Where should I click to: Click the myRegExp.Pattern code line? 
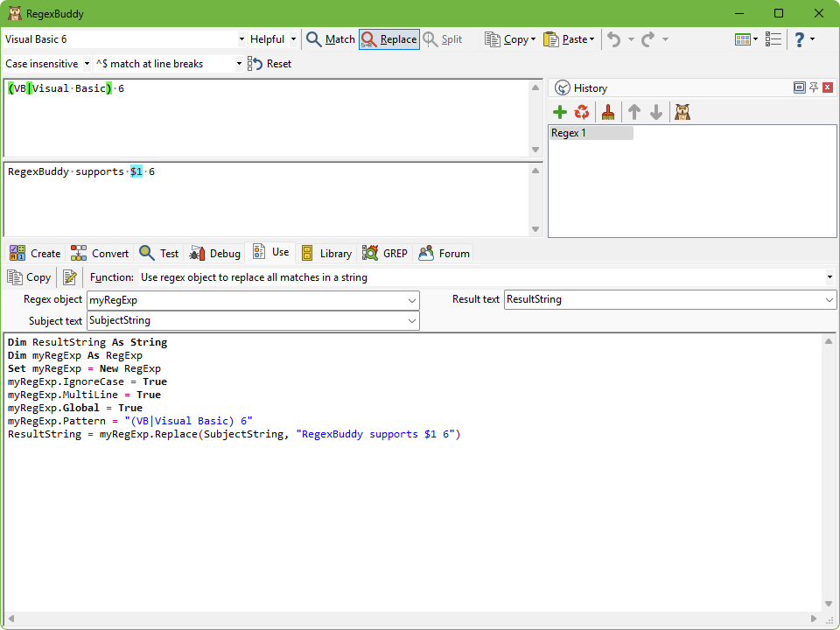(130, 421)
